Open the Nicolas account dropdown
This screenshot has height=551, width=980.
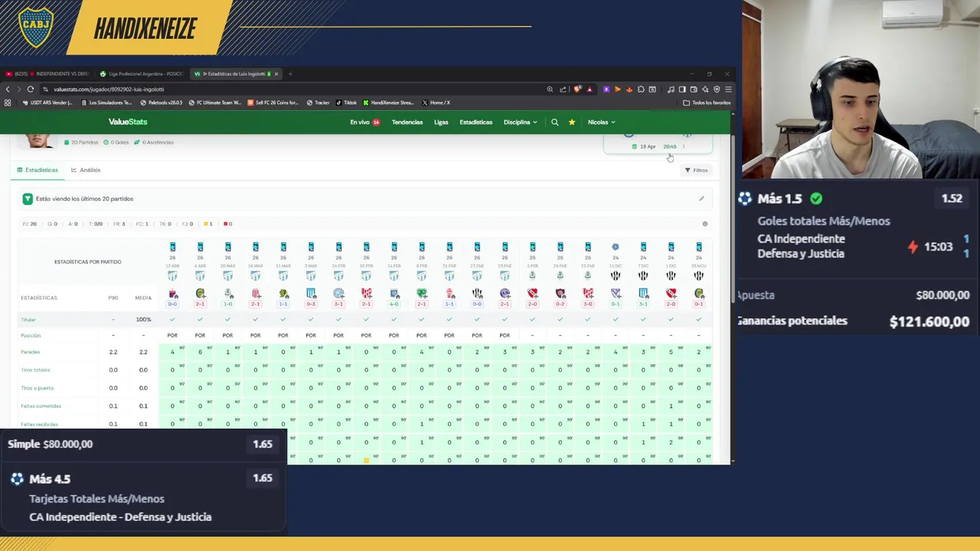click(601, 122)
